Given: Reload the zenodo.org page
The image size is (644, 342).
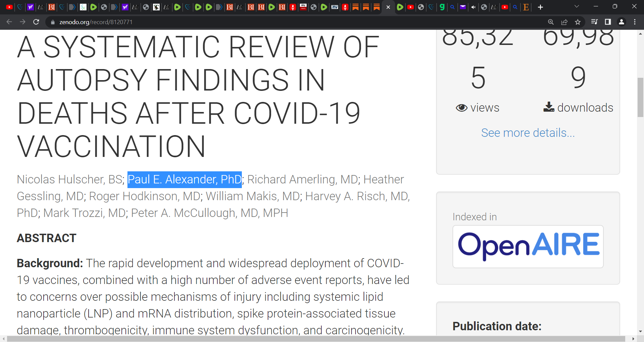Looking at the screenshot, I should click(36, 22).
